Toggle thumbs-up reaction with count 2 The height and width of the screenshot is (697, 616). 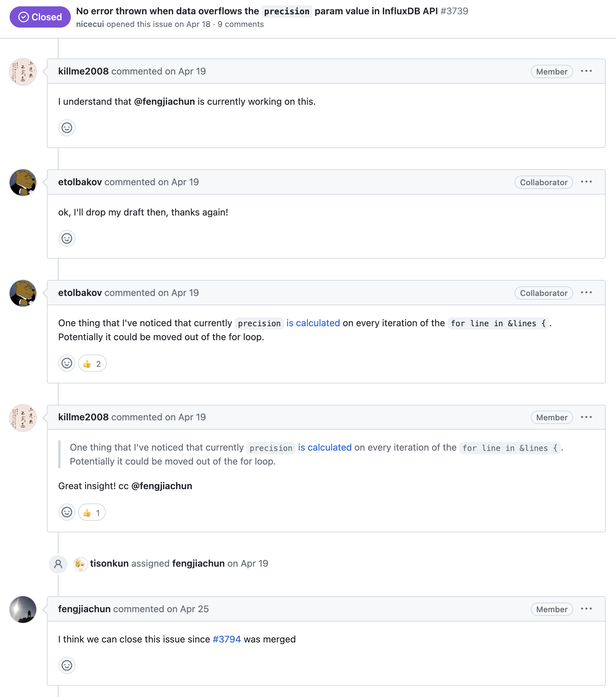click(92, 363)
